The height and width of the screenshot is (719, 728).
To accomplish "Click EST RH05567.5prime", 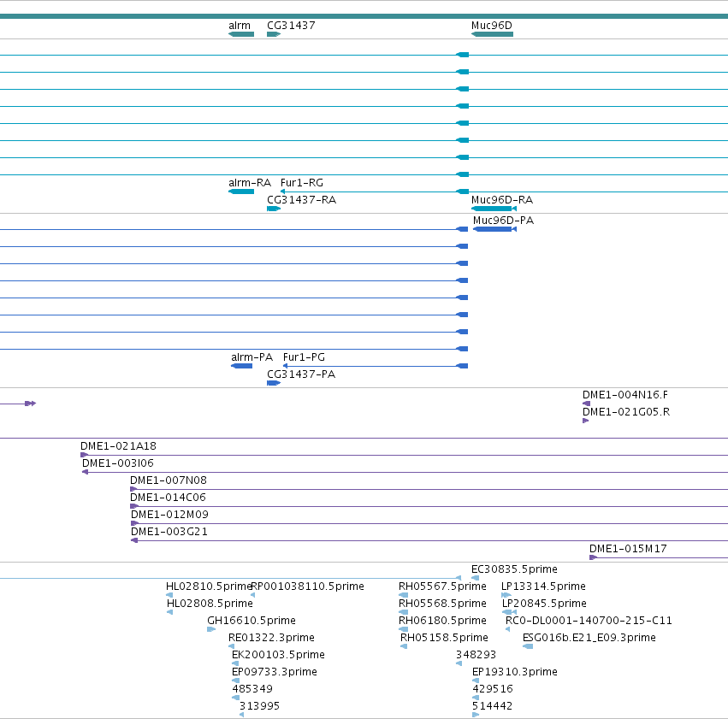I will 403,595.
